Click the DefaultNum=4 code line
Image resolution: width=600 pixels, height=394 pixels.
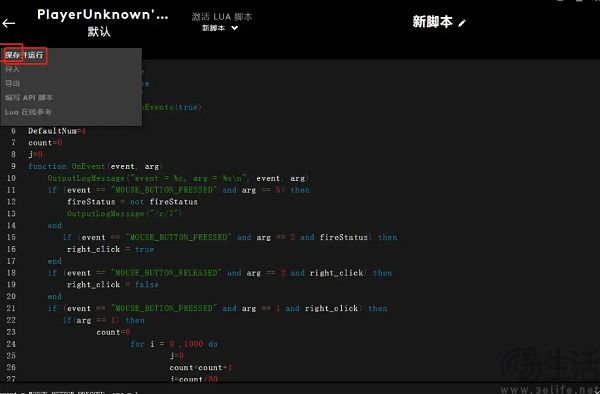pyautogui.click(x=58, y=131)
